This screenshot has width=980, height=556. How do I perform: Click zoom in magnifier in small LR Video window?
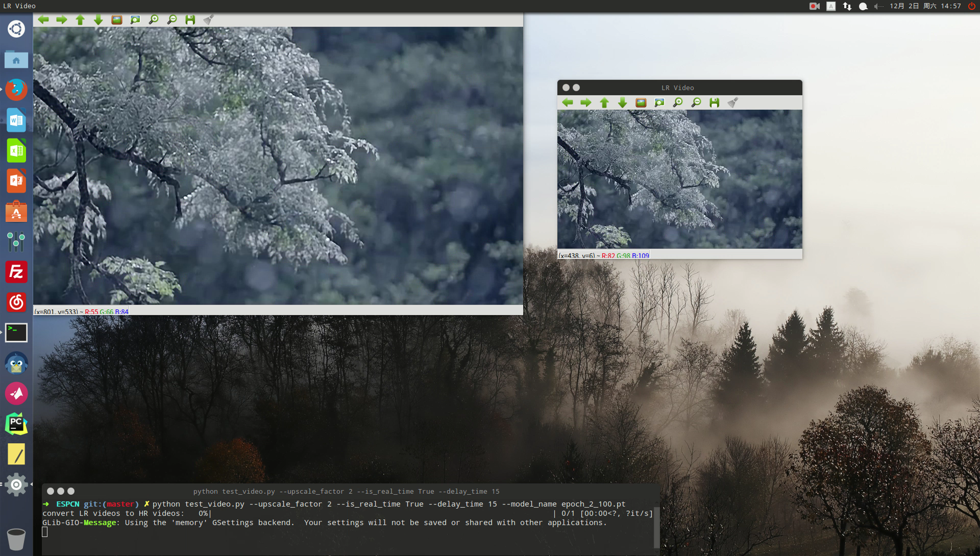click(x=677, y=103)
